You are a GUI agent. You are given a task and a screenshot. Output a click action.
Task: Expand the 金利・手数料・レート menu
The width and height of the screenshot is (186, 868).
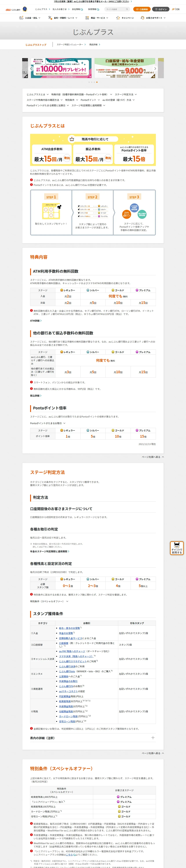point(63,18)
